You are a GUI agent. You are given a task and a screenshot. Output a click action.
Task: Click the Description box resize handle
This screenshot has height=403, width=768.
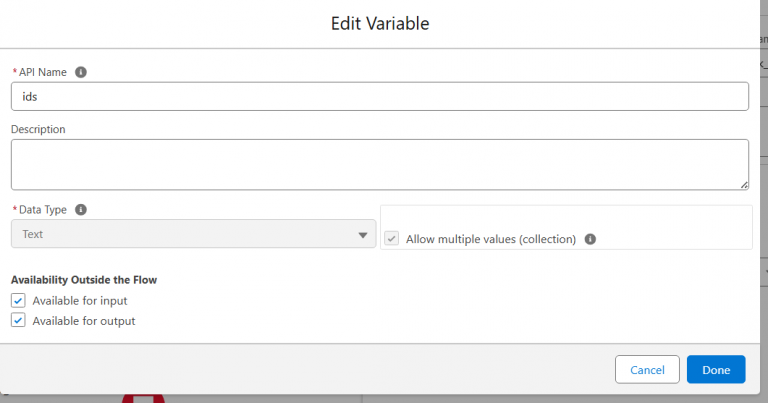[x=743, y=184]
